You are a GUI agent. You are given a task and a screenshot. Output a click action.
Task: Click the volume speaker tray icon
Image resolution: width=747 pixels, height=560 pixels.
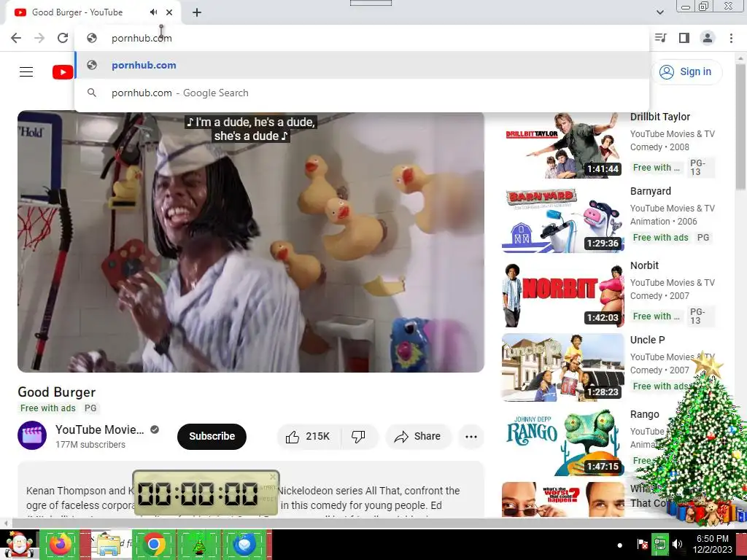[x=677, y=544]
